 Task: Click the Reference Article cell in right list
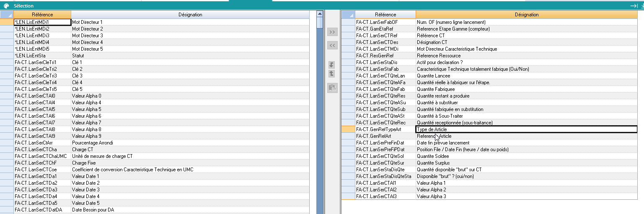coord(434,136)
